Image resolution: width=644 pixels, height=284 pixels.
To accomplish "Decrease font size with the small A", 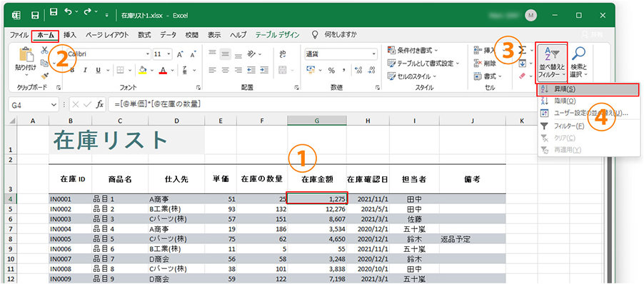I will [x=193, y=54].
